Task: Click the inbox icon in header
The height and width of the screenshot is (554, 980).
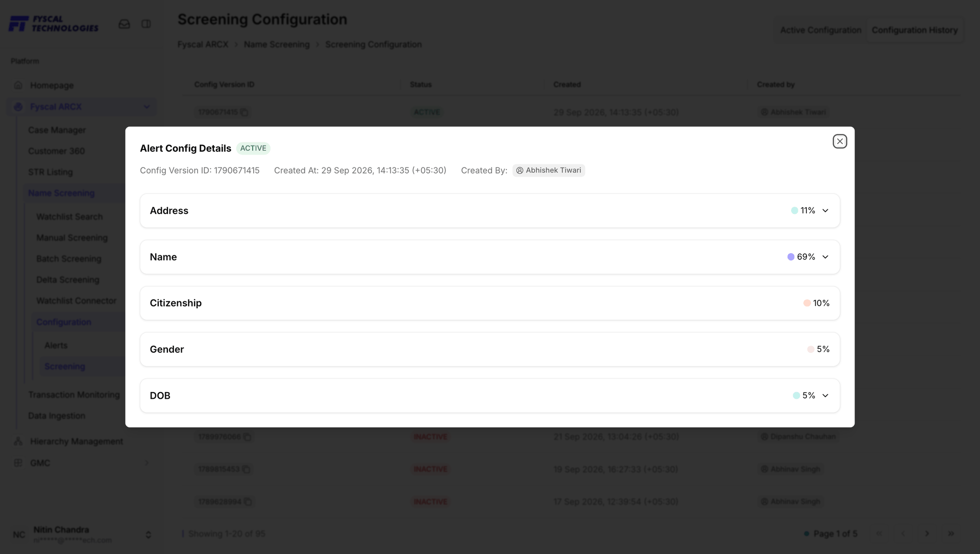Action: (124, 24)
